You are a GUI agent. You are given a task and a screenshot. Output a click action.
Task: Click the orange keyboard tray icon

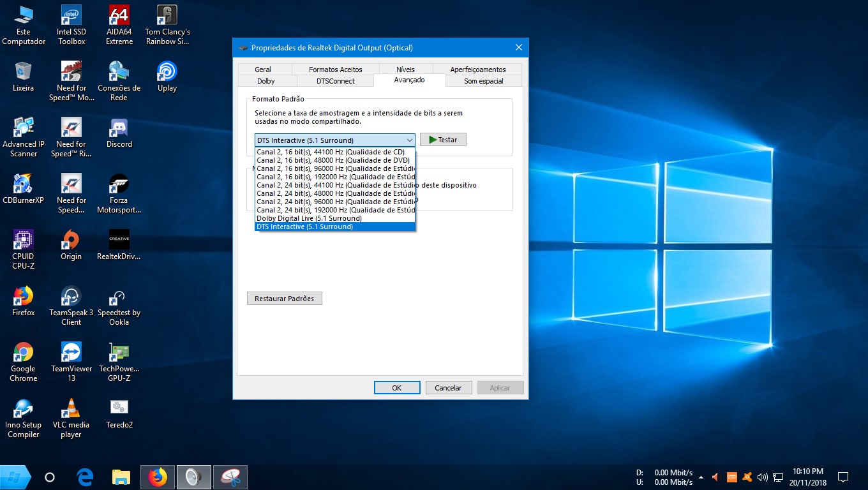[x=732, y=477]
